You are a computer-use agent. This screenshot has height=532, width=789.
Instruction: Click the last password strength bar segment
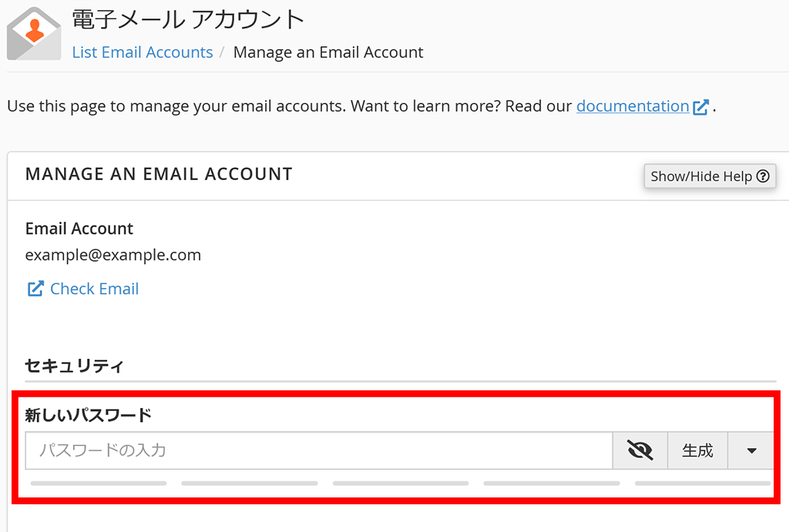[x=703, y=483]
